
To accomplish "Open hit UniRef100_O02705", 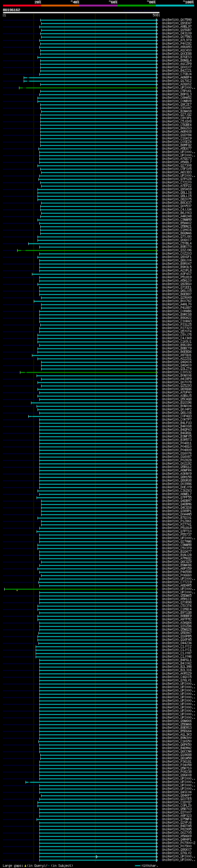I will pyautogui.click(x=177, y=833).
